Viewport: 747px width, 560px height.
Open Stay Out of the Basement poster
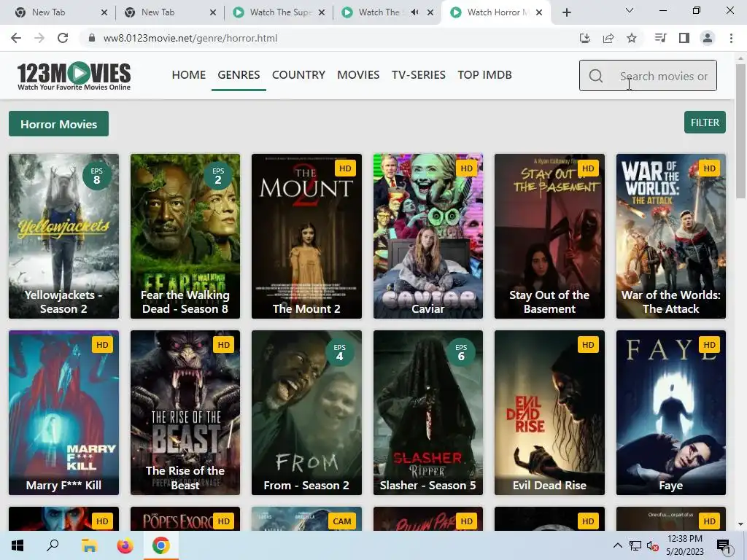(550, 236)
